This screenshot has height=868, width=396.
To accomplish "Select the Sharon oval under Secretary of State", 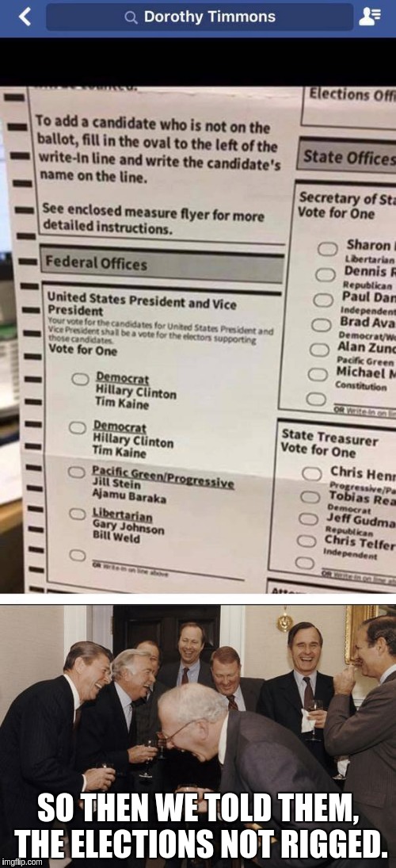I will click(327, 250).
